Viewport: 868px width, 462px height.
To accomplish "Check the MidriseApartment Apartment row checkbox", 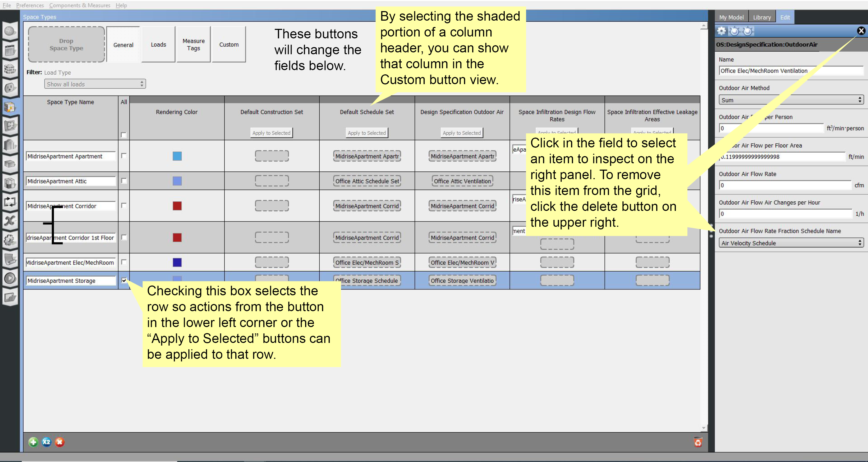I will (x=124, y=156).
